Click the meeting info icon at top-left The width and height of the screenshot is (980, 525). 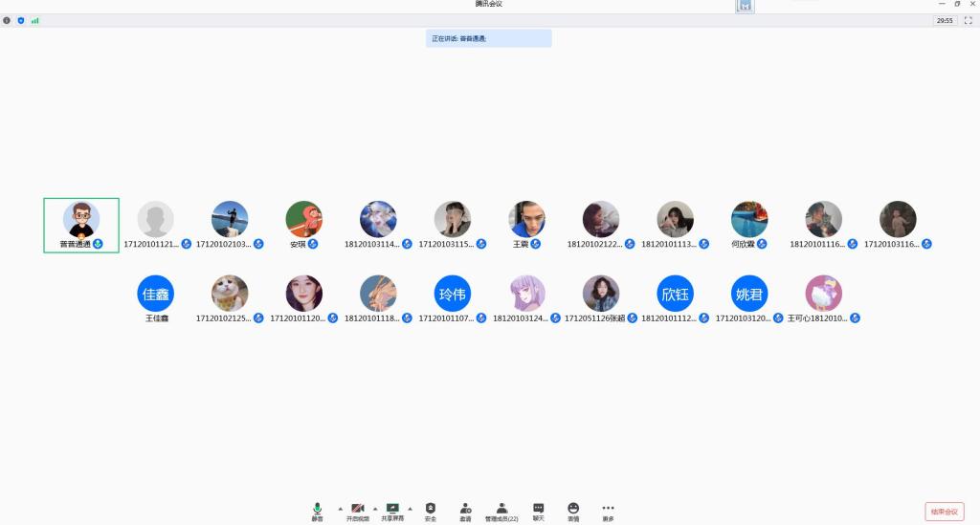(x=7, y=20)
